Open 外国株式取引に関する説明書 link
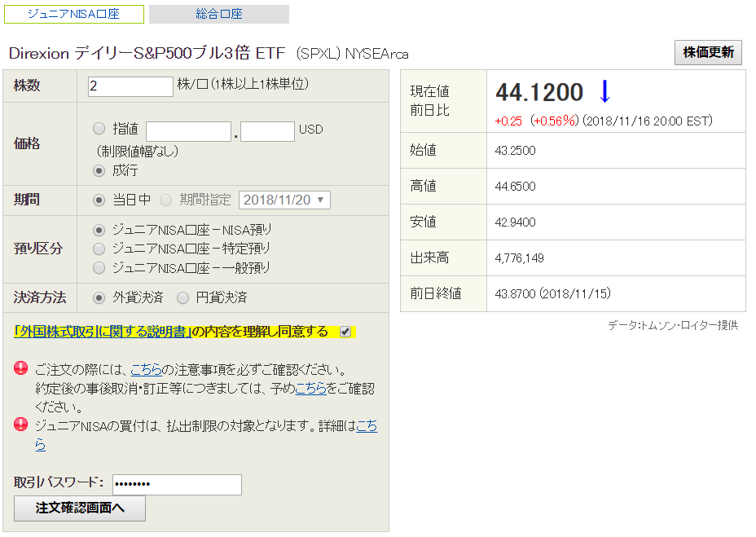The width and height of the screenshot is (756, 537). click(x=102, y=332)
